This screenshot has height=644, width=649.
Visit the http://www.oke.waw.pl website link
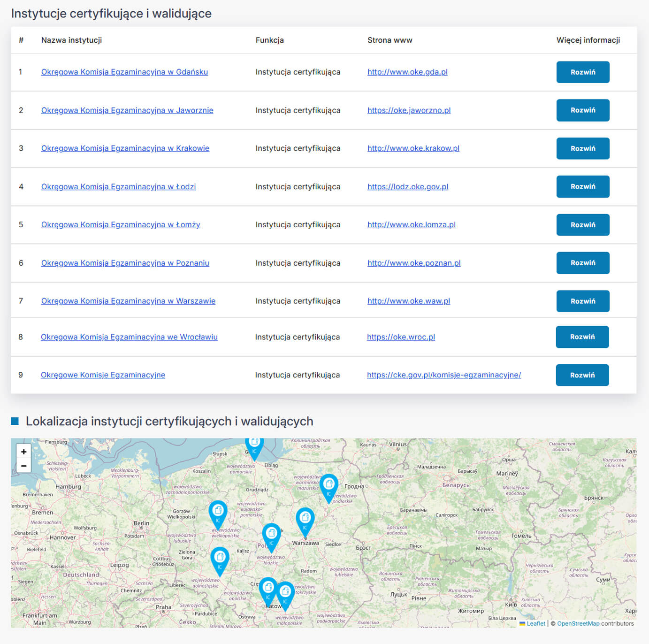tap(408, 301)
